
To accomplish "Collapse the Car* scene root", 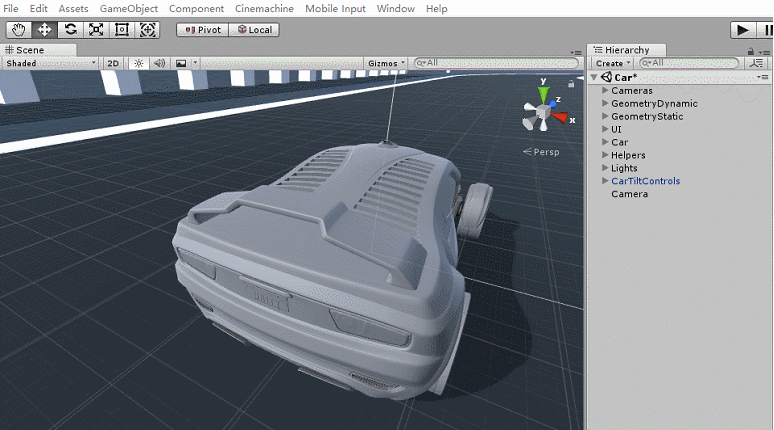I will coord(594,77).
